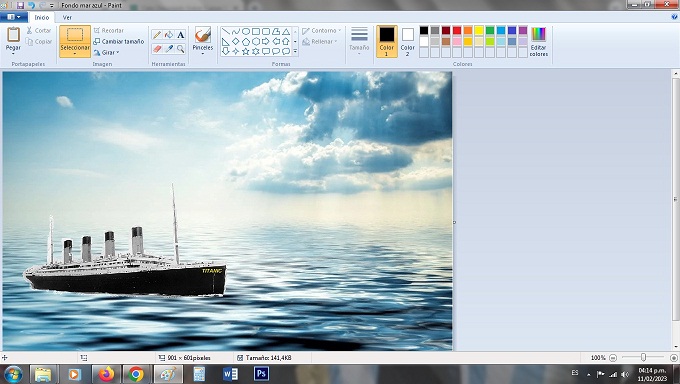Pick the brown color swatch
680x384 pixels.
click(x=446, y=42)
